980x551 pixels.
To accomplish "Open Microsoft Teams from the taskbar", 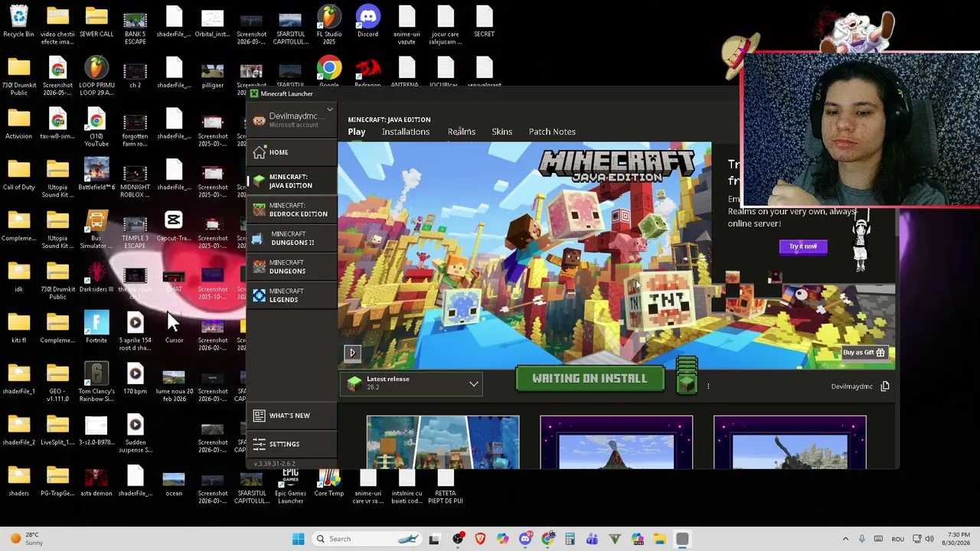I will tap(592, 539).
